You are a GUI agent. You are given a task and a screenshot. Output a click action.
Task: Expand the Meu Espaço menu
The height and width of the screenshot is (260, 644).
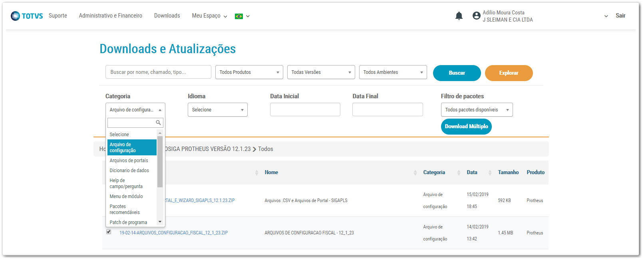click(x=209, y=16)
